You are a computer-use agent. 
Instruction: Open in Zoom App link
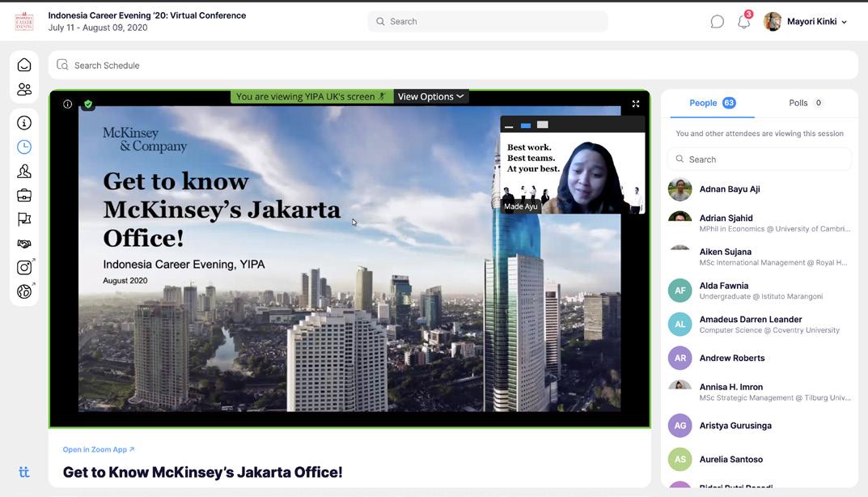[x=99, y=449]
